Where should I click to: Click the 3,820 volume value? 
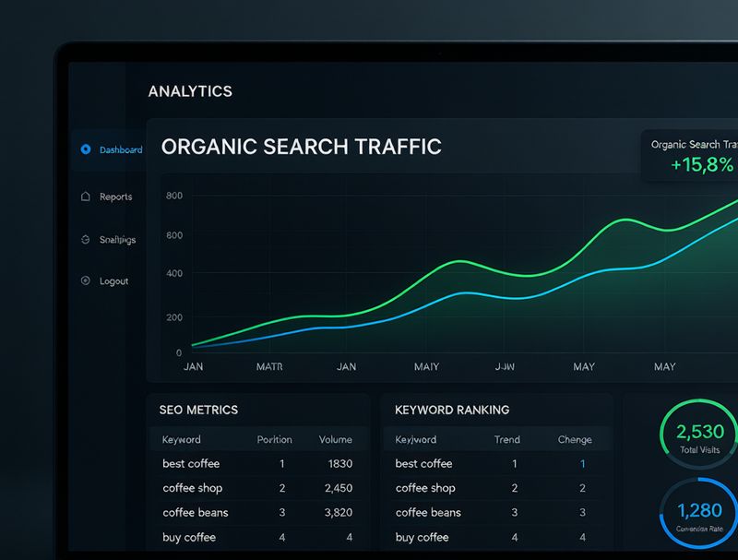[339, 512]
